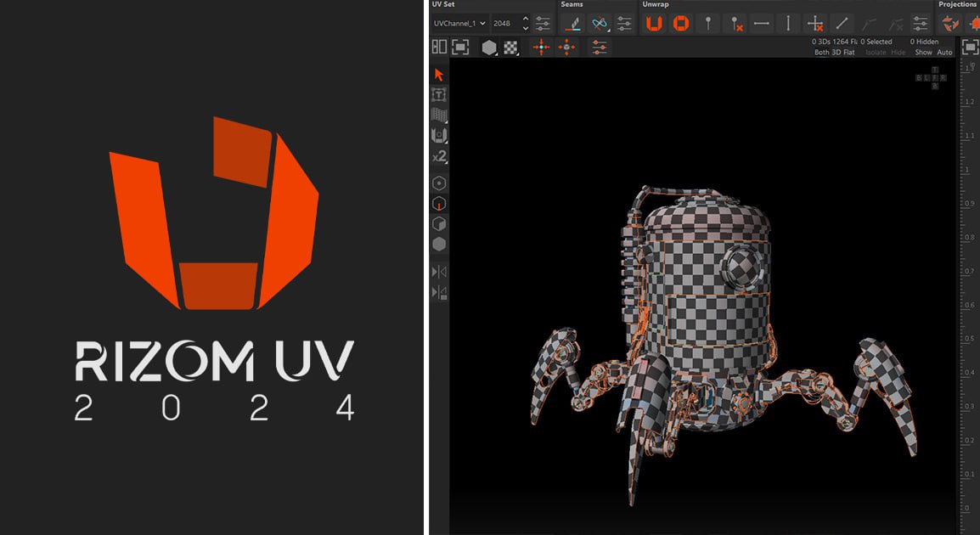Toggle the Flat view filter
This screenshot has height=535, width=980.
pos(849,53)
